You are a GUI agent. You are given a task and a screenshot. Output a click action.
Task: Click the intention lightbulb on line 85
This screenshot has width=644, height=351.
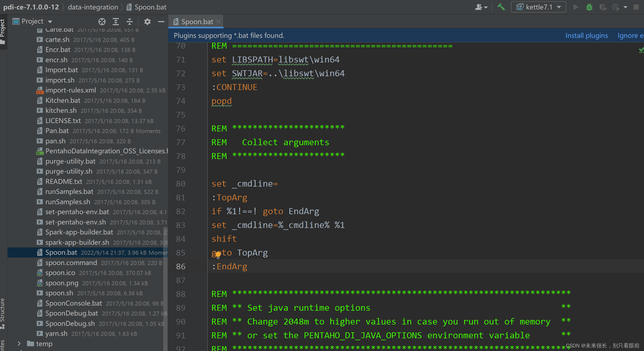(218, 254)
